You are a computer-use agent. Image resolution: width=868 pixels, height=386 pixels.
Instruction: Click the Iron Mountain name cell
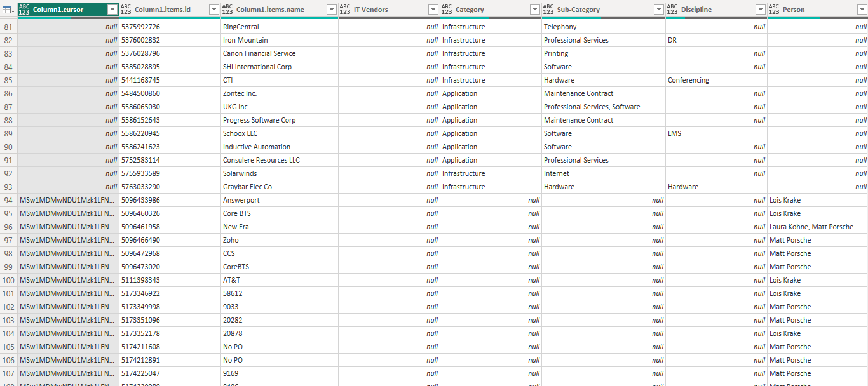click(x=280, y=40)
